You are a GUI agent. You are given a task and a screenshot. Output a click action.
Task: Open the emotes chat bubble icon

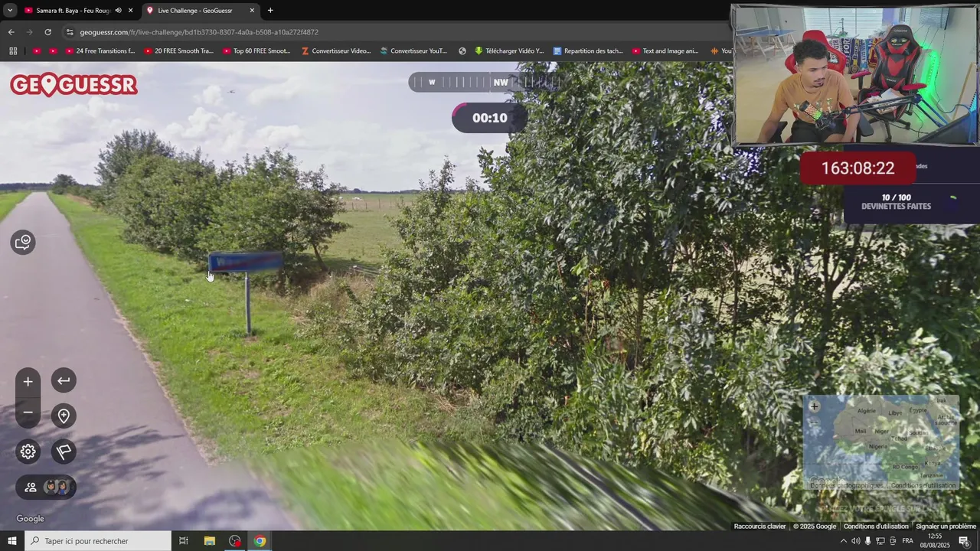[23, 243]
